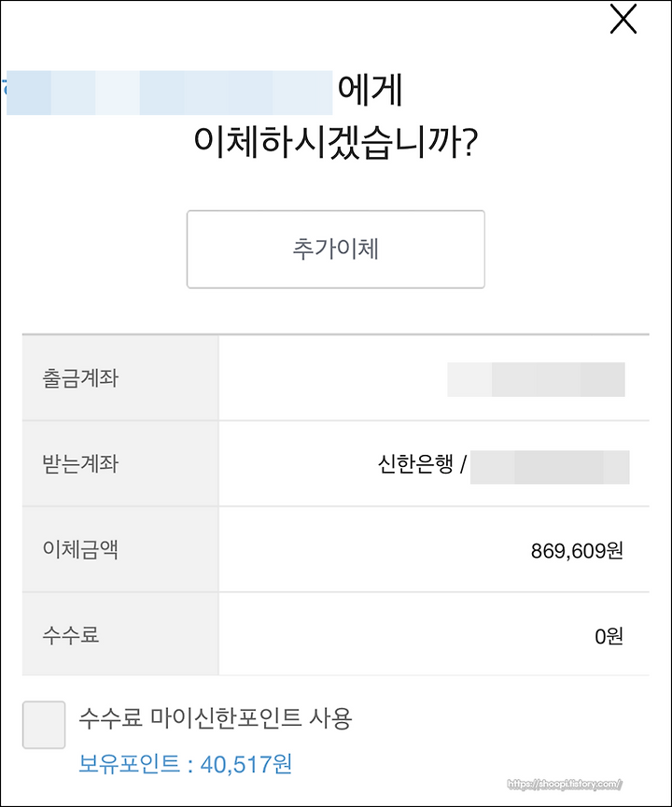
Task: Close the transfer confirmation dialog
Action: [623, 20]
